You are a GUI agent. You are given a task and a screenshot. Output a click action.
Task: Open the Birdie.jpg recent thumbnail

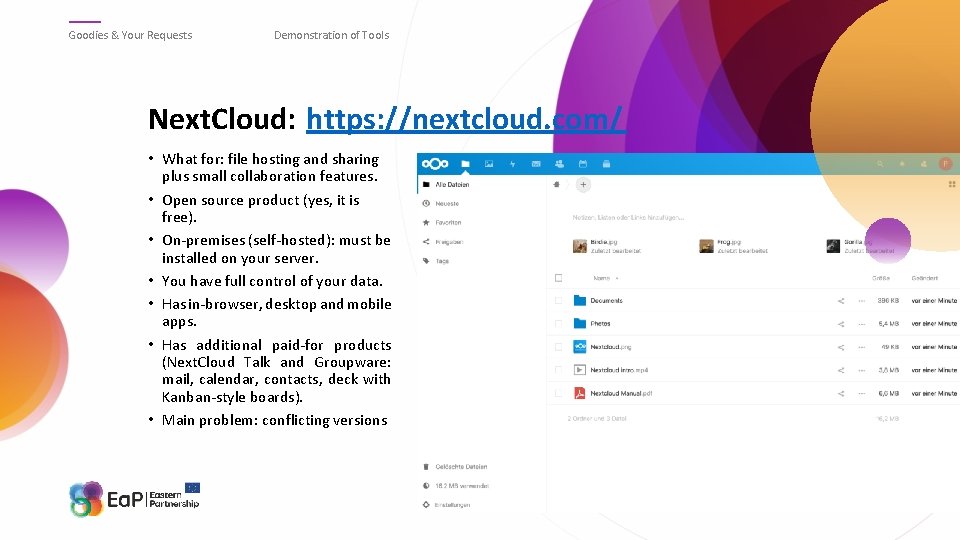[580, 246]
